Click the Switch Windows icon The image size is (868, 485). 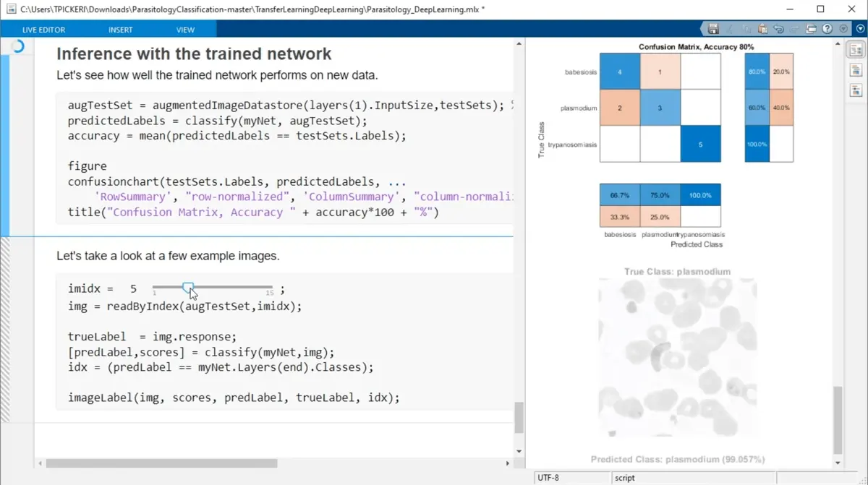tap(811, 29)
